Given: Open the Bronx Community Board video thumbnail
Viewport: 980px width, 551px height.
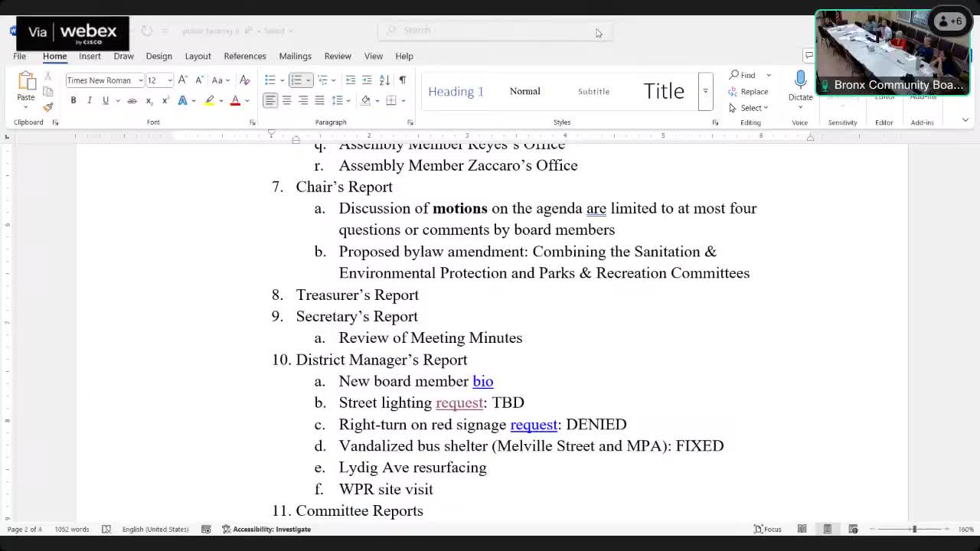Looking at the screenshot, I should pyautogui.click(x=893, y=52).
